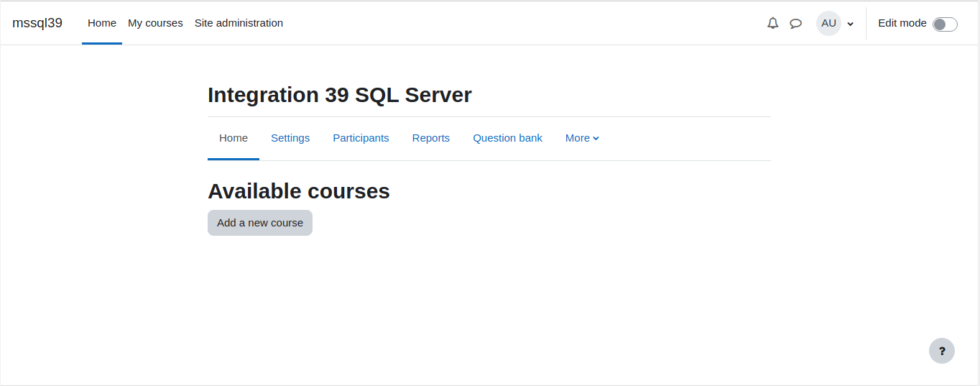Open the Reports tab
The width and height of the screenshot is (980, 386).
click(x=431, y=138)
